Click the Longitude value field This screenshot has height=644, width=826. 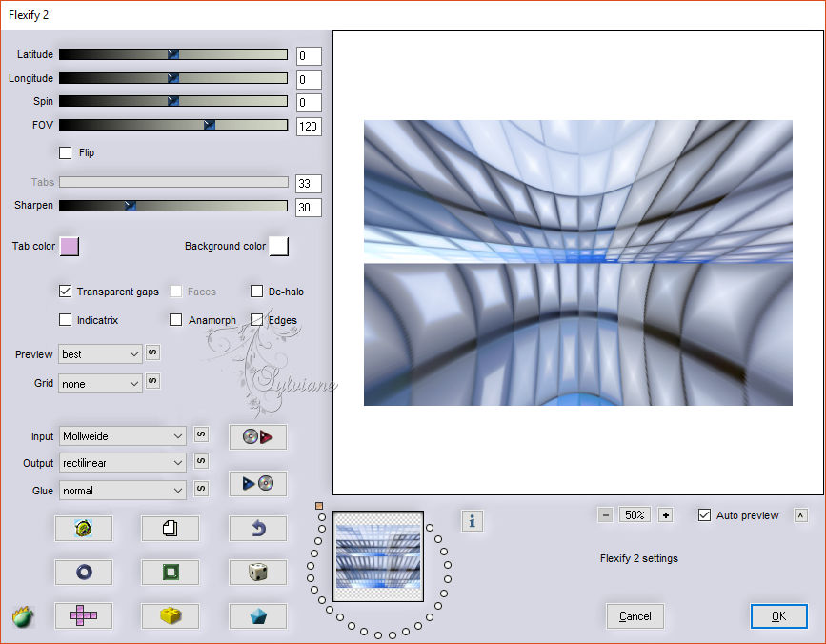point(309,79)
